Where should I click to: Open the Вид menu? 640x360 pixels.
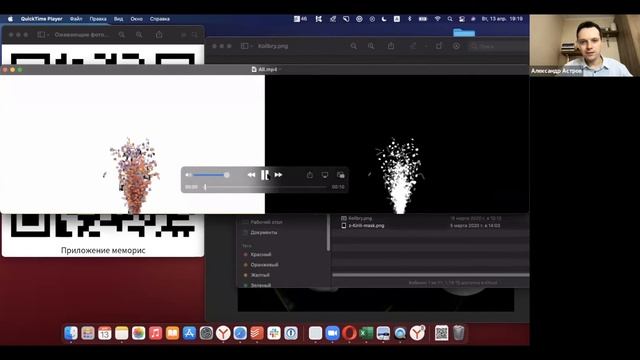pos(118,19)
